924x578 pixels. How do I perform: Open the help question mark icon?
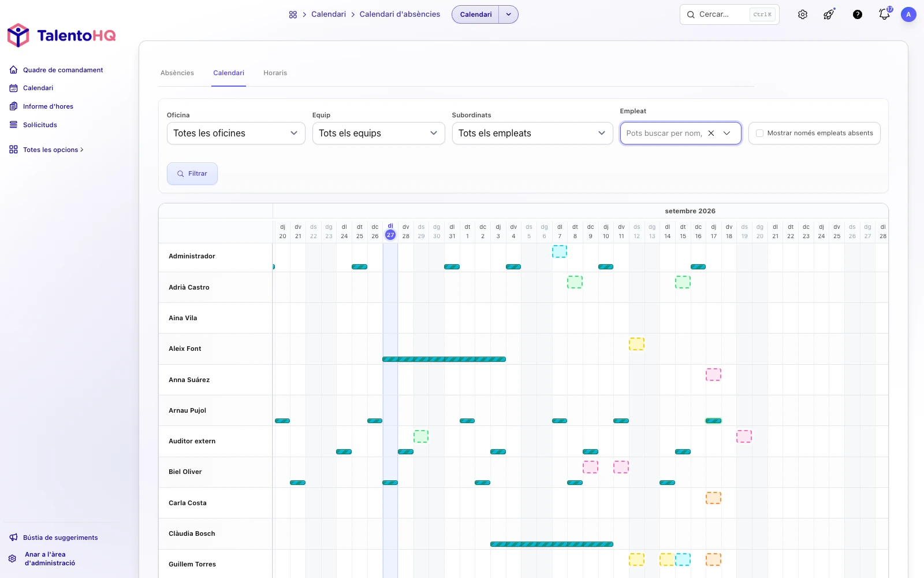(x=858, y=14)
